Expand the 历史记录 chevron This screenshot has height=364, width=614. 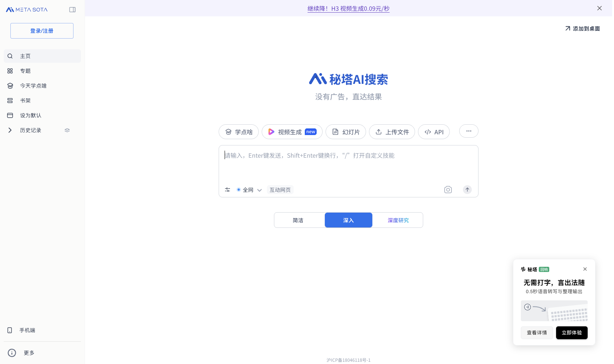(10, 130)
